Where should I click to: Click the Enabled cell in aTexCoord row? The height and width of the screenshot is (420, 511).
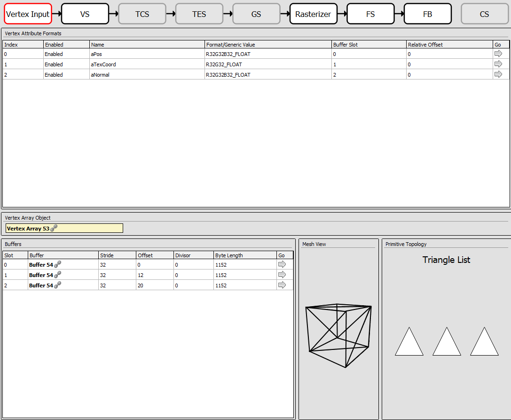[x=66, y=64]
